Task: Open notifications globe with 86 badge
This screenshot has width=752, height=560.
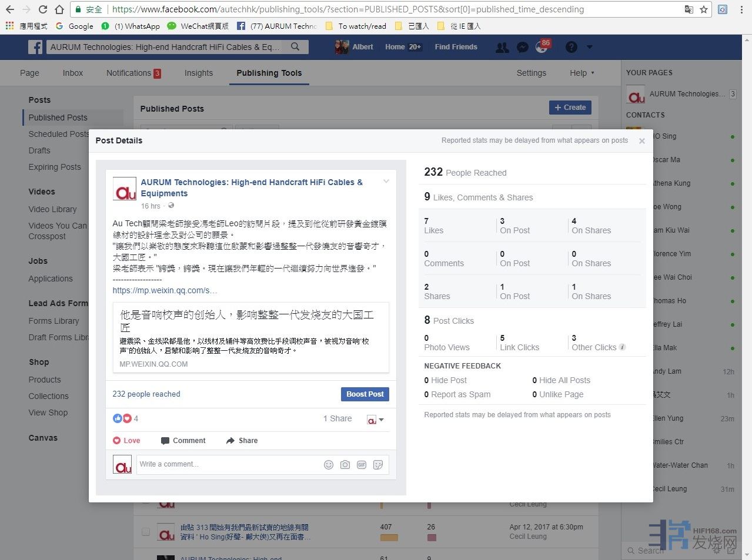Action: tap(542, 48)
